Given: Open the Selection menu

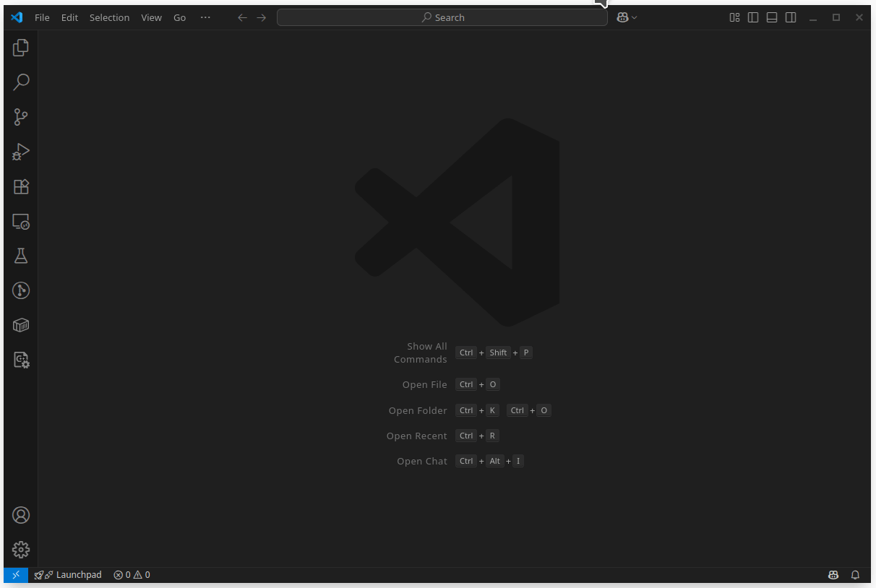Looking at the screenshot, I should tap(109, 17).
